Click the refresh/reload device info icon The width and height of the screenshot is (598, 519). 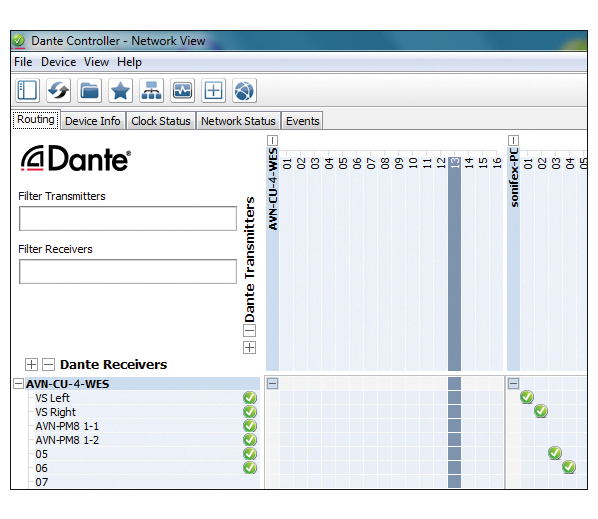(58, 91)
